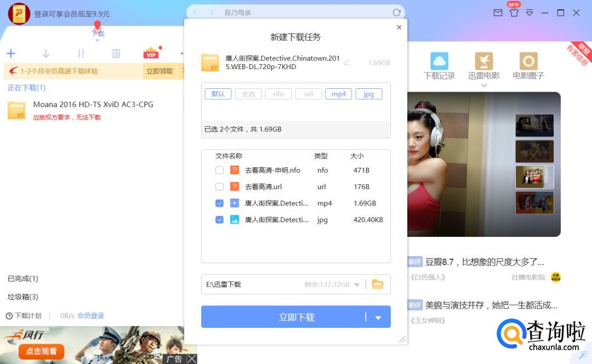The height and width of the screenshot is (364, 592).
Task: Click the 类型 column header
Action: [x=321, y=156]
